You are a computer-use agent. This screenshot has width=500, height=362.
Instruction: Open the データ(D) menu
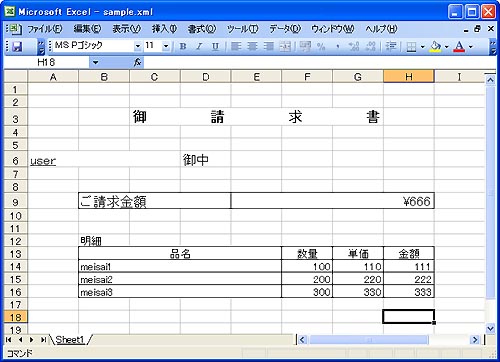click(x=285, y=29)
